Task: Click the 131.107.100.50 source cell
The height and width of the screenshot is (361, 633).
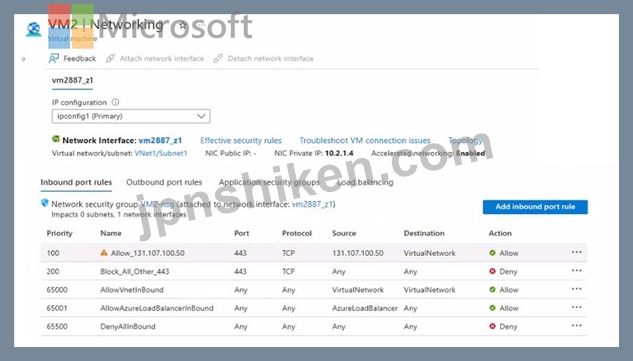Action: pos(358,253)
